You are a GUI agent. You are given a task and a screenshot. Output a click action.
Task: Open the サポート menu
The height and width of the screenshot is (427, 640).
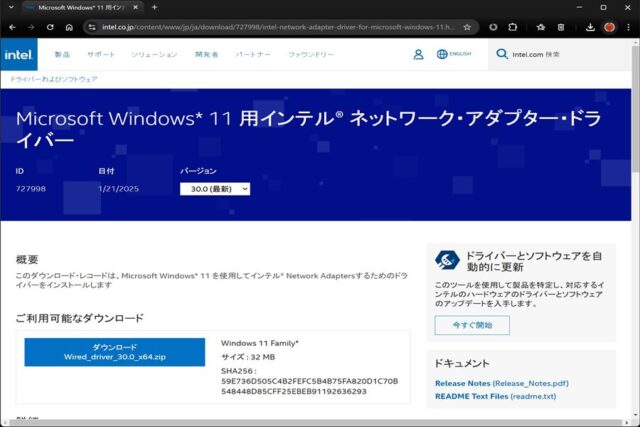point(101,54)
